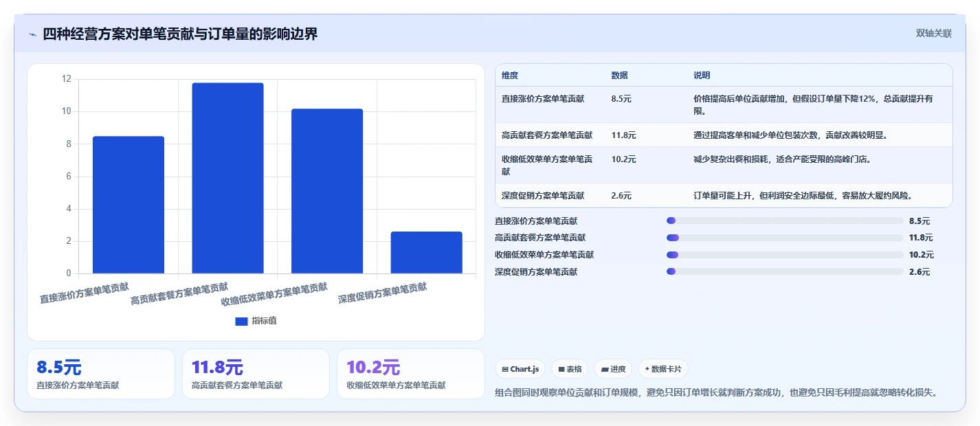980x426 pixels.
Task: Click the 10.2元 value beside progress bar
Action: click(x=921, y=255)
